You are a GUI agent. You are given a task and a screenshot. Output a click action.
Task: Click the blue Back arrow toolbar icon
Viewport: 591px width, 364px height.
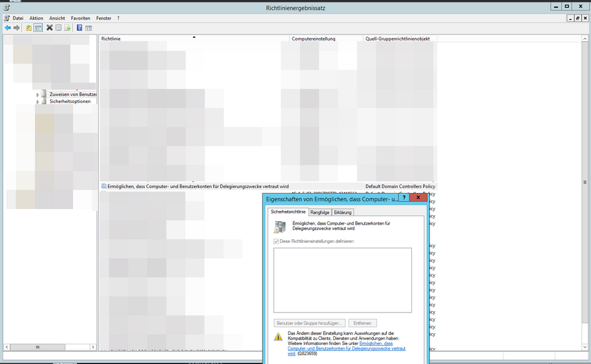[8, 28]
